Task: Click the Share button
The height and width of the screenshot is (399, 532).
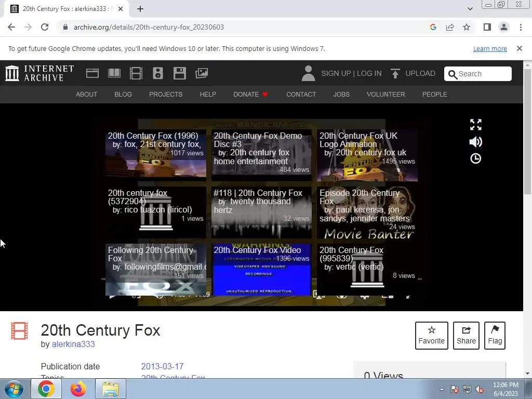Action: point(466,336)
